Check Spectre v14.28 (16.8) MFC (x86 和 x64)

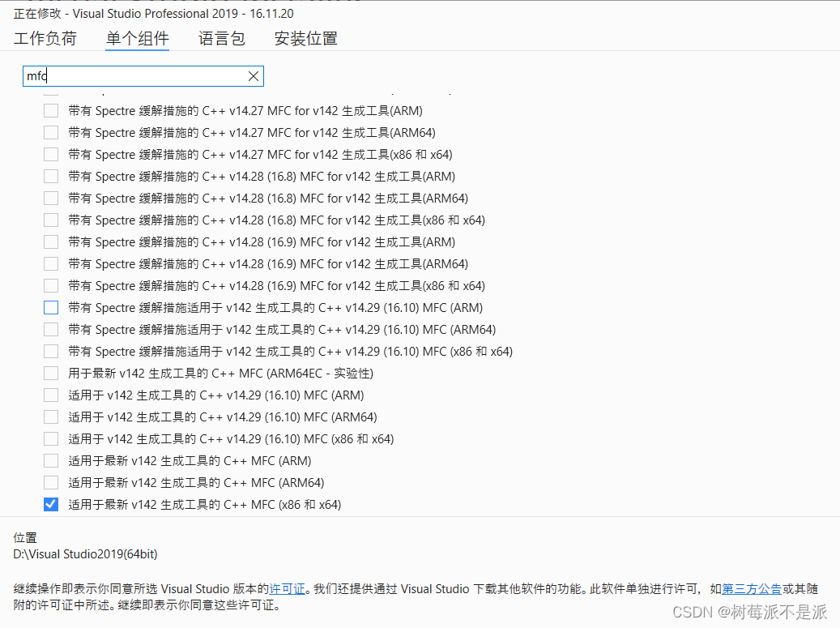point(51,220)
